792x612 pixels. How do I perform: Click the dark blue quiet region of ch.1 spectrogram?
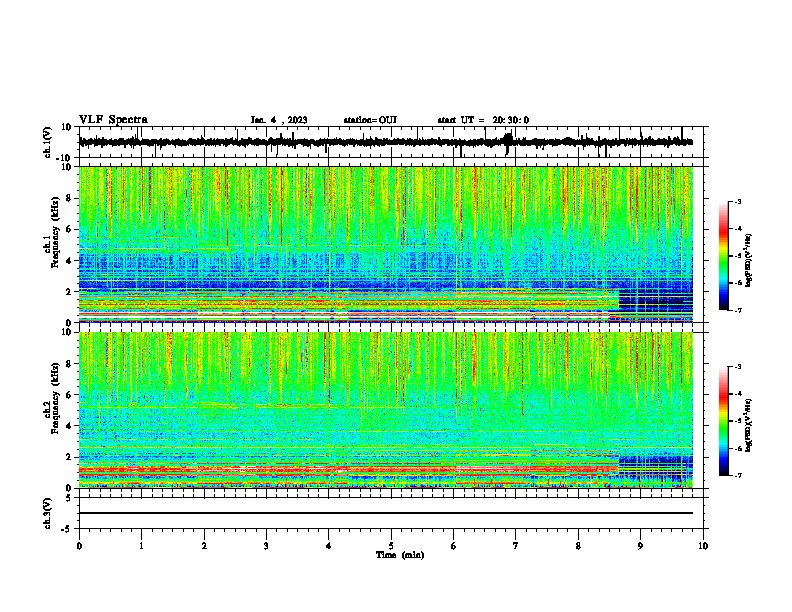click(x=656, y=304)
